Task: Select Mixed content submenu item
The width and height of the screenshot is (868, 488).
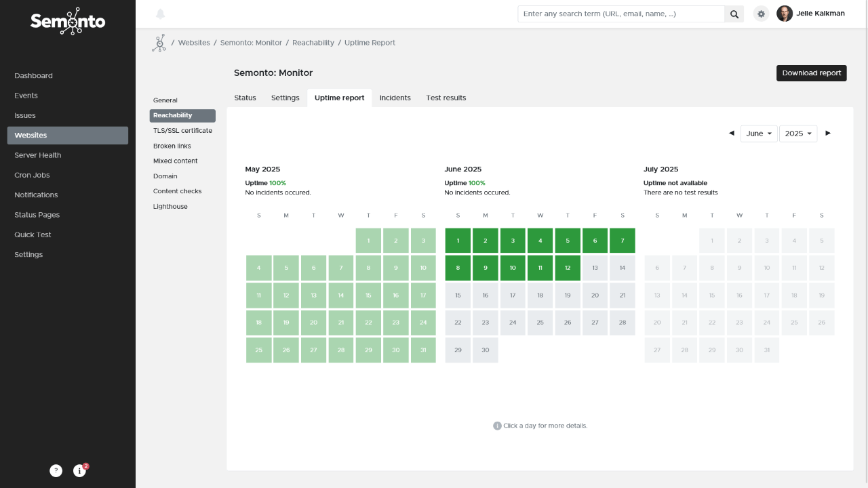Action: pos(182,161)
